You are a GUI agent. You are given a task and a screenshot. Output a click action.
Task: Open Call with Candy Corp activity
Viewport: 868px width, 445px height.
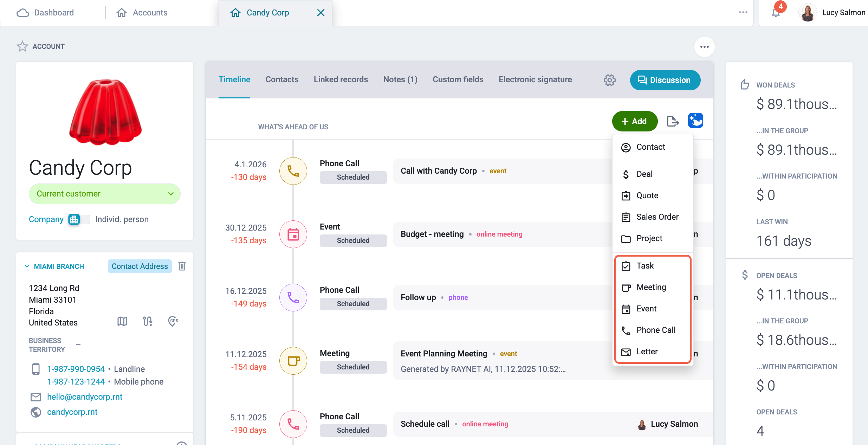point(439,171)
